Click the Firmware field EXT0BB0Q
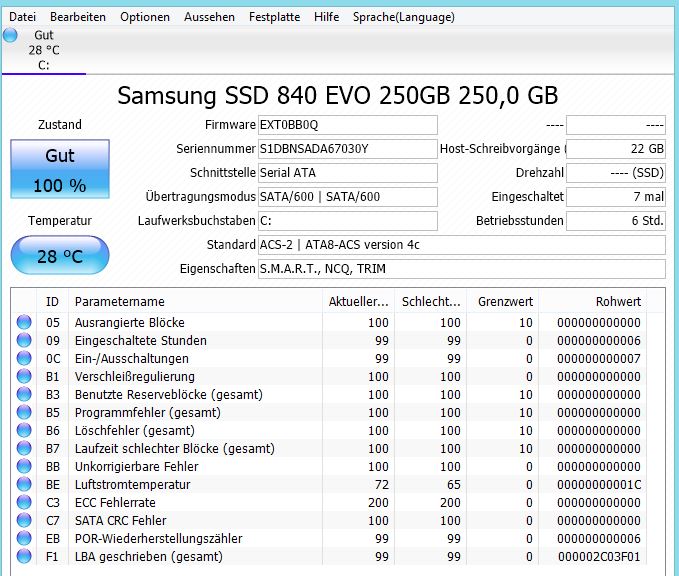This screenshot has height=576, width=679. click(347, 125)
